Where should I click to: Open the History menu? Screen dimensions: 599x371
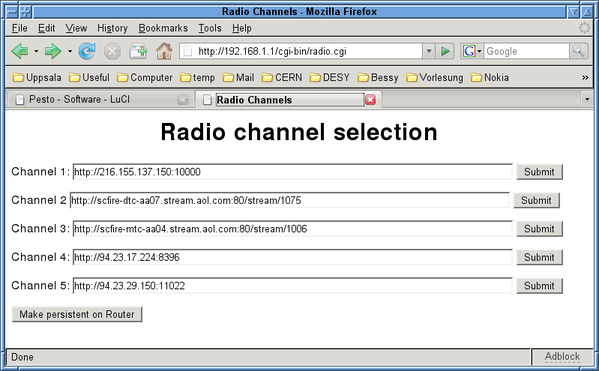[x=112, y=28]
